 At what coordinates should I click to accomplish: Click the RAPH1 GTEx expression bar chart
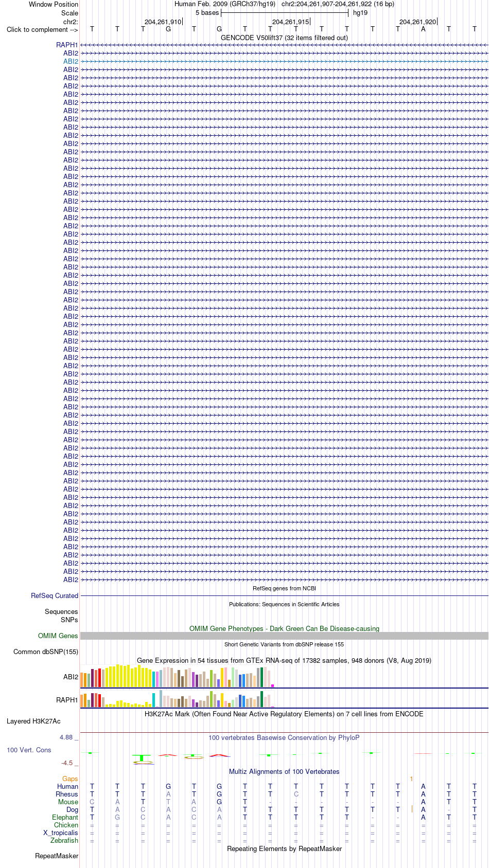point(178,699)
